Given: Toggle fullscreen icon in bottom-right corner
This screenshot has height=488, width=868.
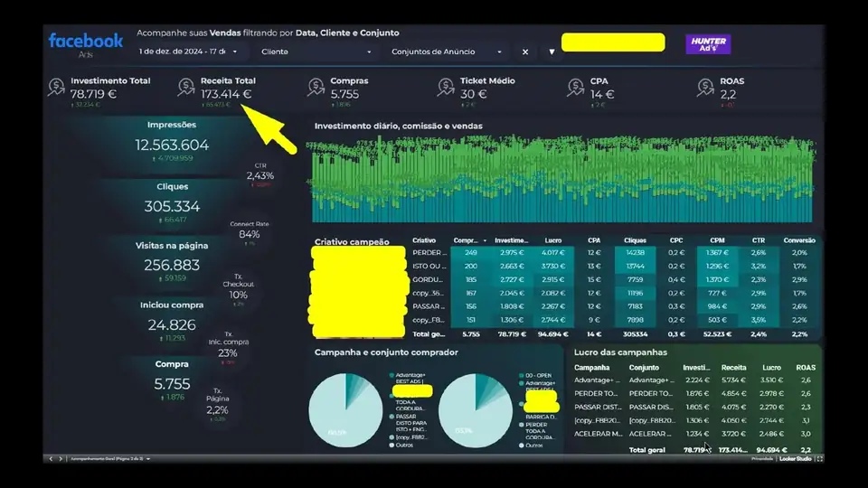Looking at the screenshot, I should 819,459.
